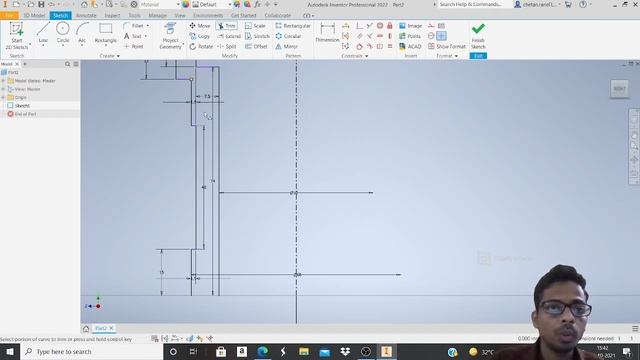Expand the Origin folder in browser
This screenshot has height=360, width=640.
click(3, 98)
